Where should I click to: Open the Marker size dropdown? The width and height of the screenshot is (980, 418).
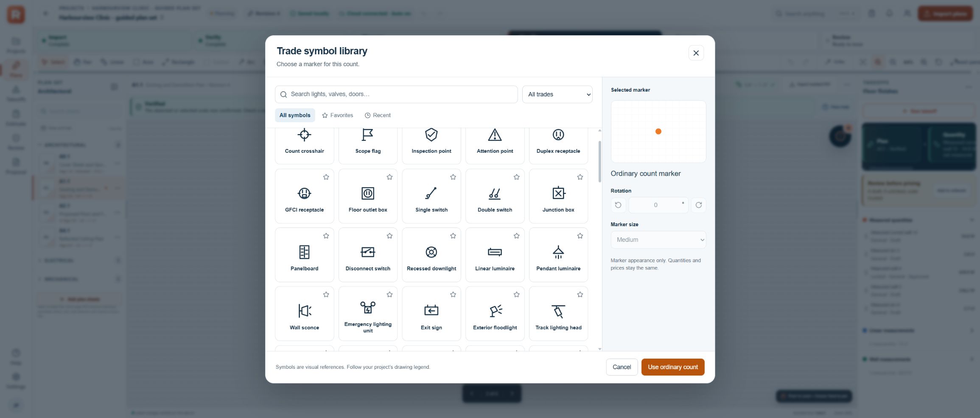(x=658, y=240)
